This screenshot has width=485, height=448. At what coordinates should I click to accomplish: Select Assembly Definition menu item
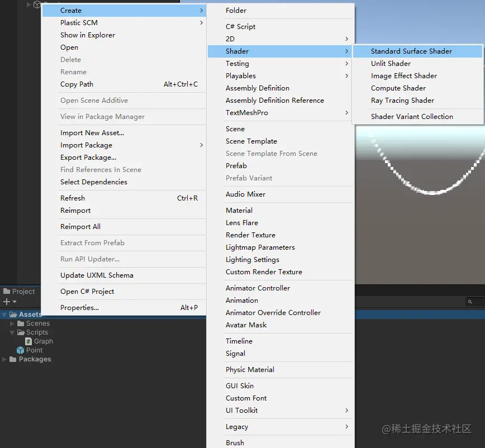click(281, 88)
